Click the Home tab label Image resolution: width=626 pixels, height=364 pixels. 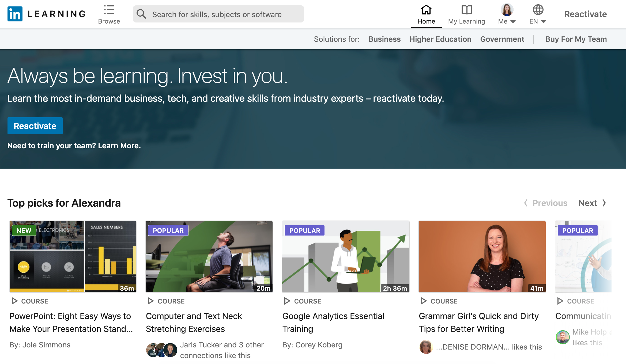pos(426,21)
